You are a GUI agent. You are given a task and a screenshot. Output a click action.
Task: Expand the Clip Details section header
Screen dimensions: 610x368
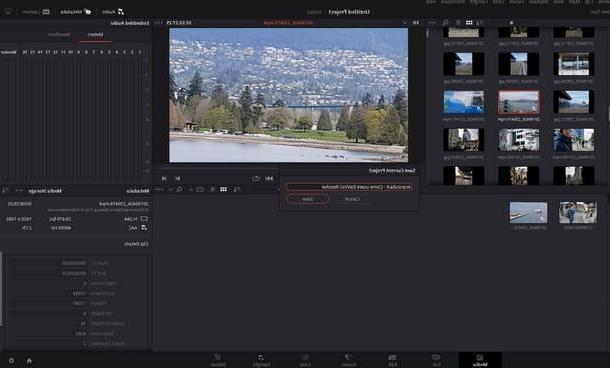tap(137, 244)
